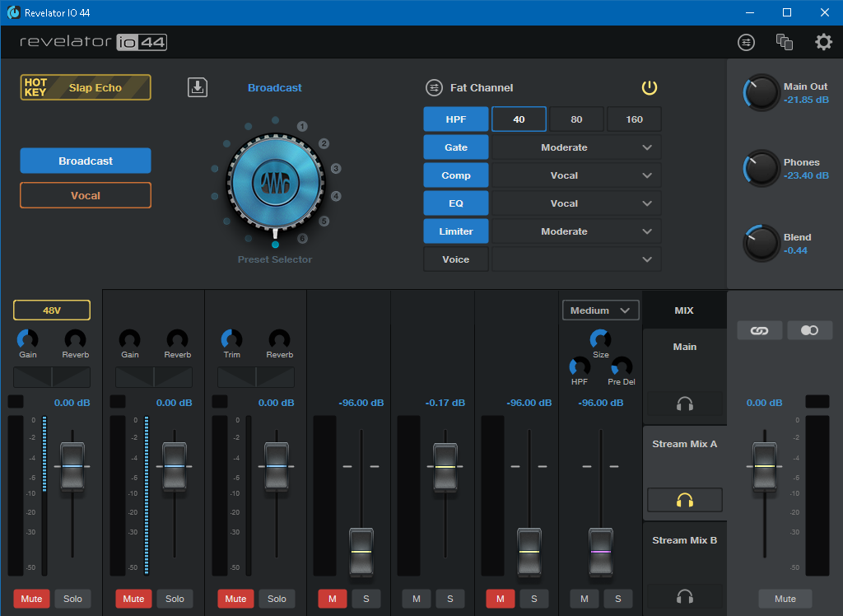Click the Trim channel pan control
The image size is (843, 616).
pos(256,377)
